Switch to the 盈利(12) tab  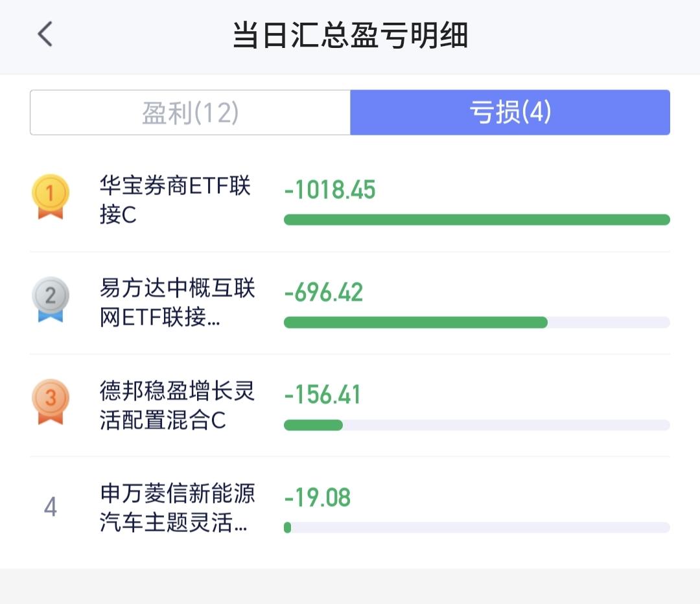click(190, 113)
